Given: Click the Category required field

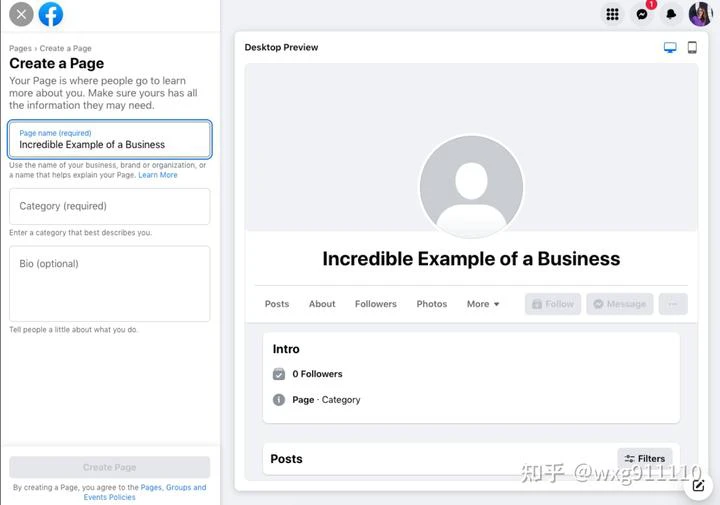Looking at the screenshot, I should click(x=110, y=206).
